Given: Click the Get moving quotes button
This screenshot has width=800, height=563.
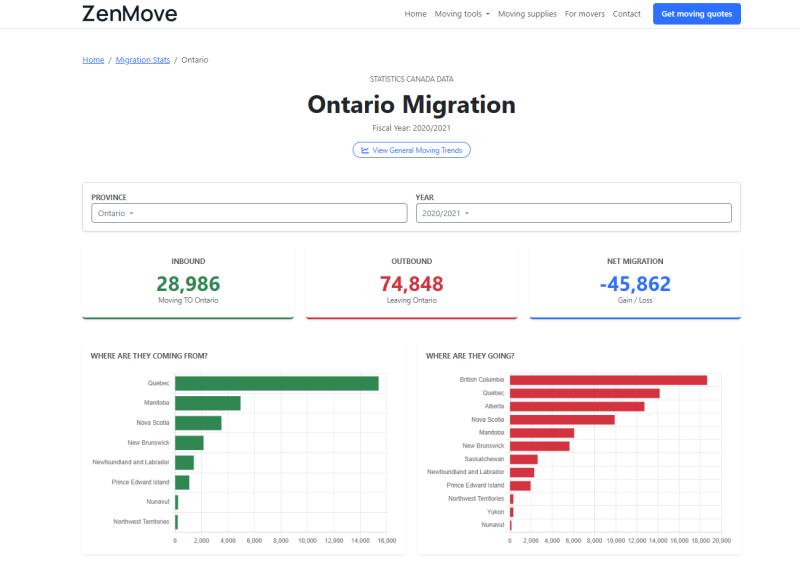Looking at the screenshot, I should (x=696, y=14).
